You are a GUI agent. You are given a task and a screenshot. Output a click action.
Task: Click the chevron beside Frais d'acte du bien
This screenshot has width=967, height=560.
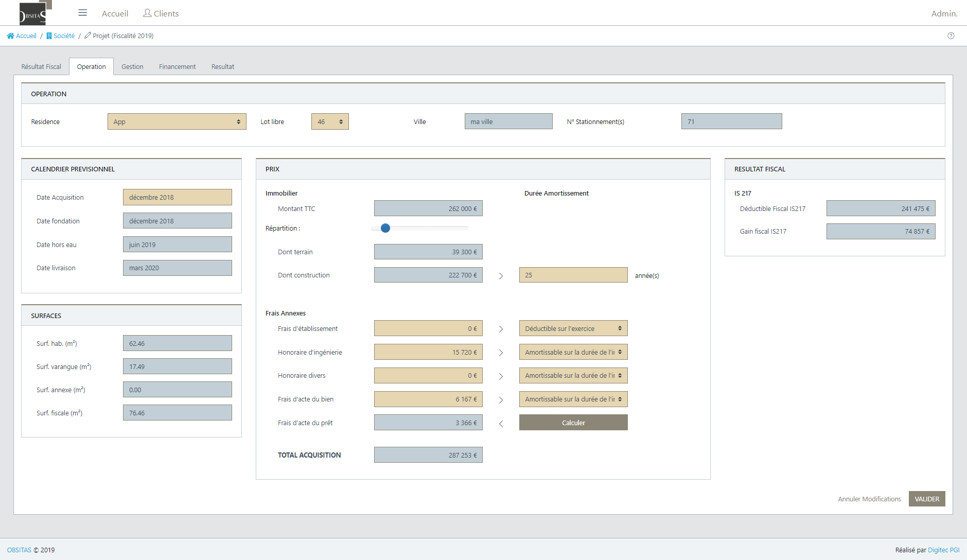[x=501, y=399]
